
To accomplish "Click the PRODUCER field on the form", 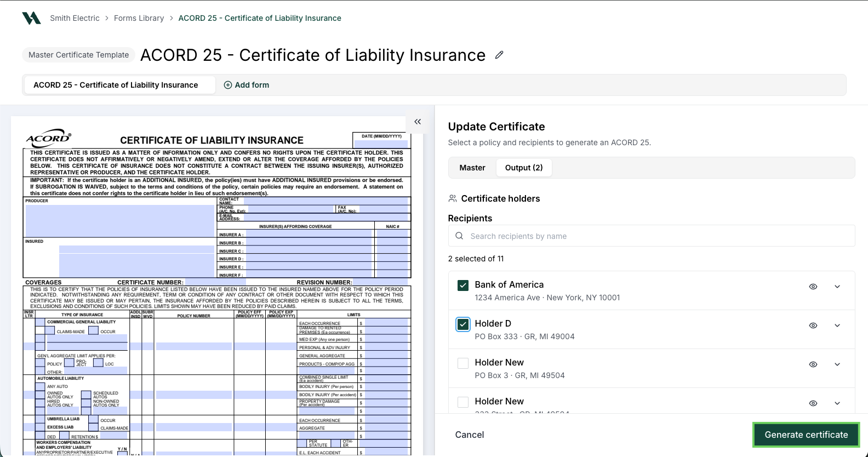I will (119, 220).
